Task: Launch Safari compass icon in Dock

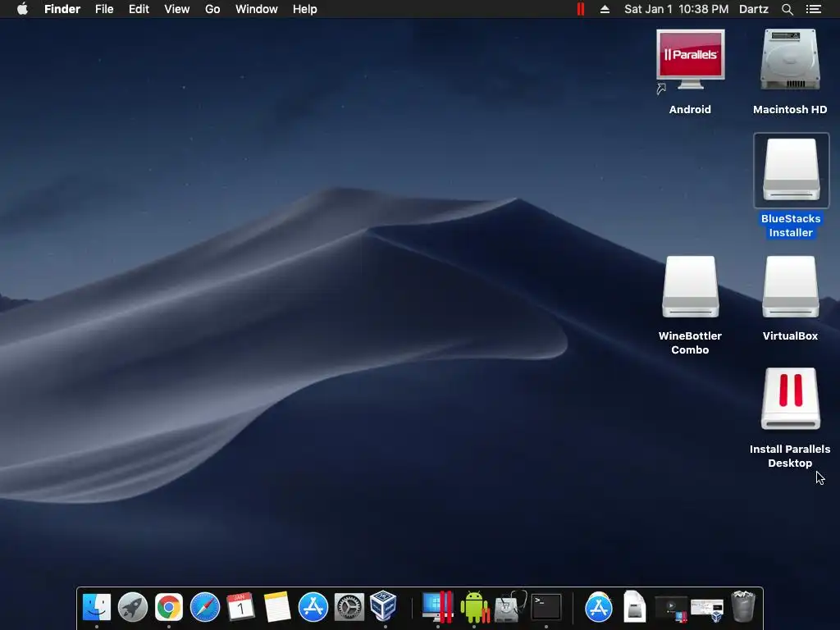Action: coord(205,607)
